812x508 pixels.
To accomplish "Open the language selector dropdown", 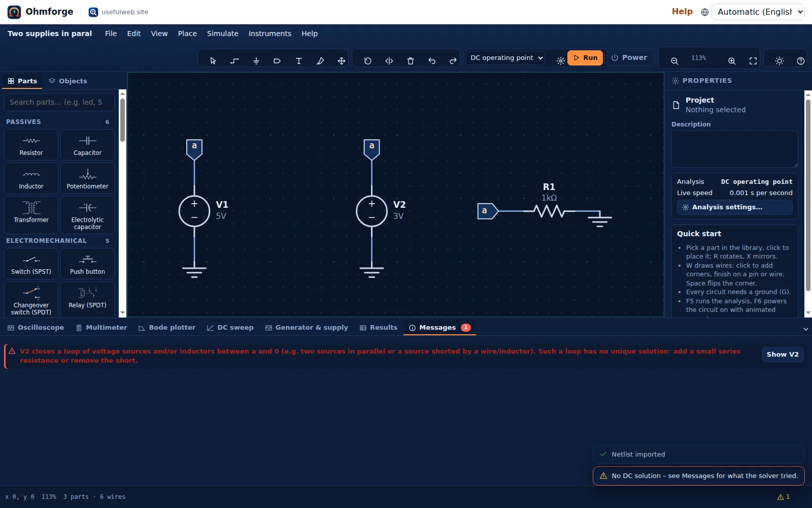I will pyautogui.click(x=758, y=12).
